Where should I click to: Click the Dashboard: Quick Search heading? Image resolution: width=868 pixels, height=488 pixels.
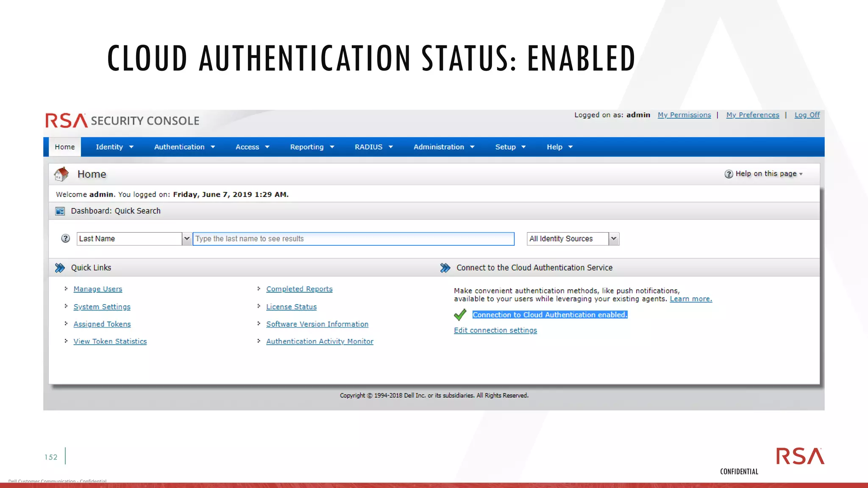pos(116,211)
